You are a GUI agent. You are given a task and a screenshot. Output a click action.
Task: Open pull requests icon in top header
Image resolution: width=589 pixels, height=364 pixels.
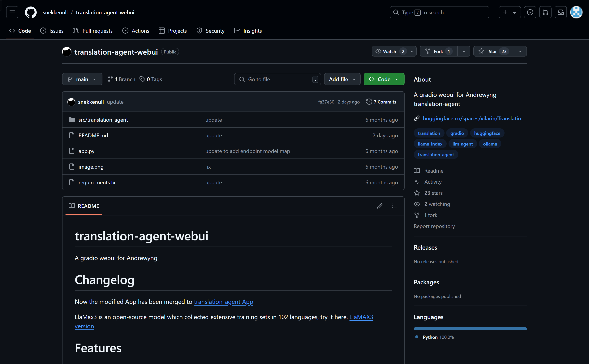(545, 12)
